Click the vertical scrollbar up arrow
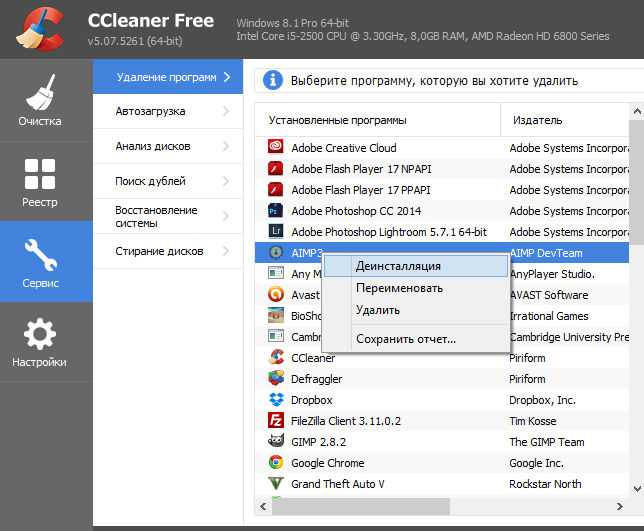 tap(637, 111)
